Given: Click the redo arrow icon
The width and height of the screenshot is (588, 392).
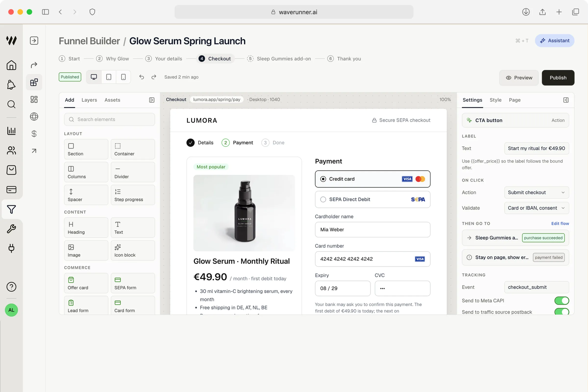Looking at the screenshot, I should [154, 77].
